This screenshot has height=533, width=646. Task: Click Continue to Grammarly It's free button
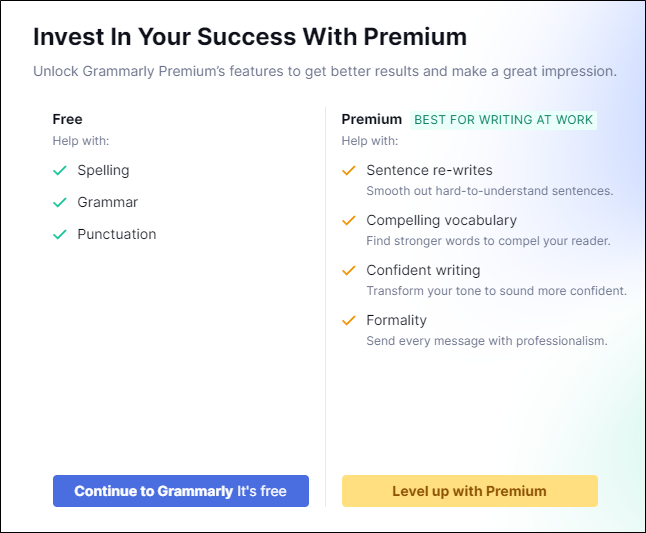click(181, 491)
